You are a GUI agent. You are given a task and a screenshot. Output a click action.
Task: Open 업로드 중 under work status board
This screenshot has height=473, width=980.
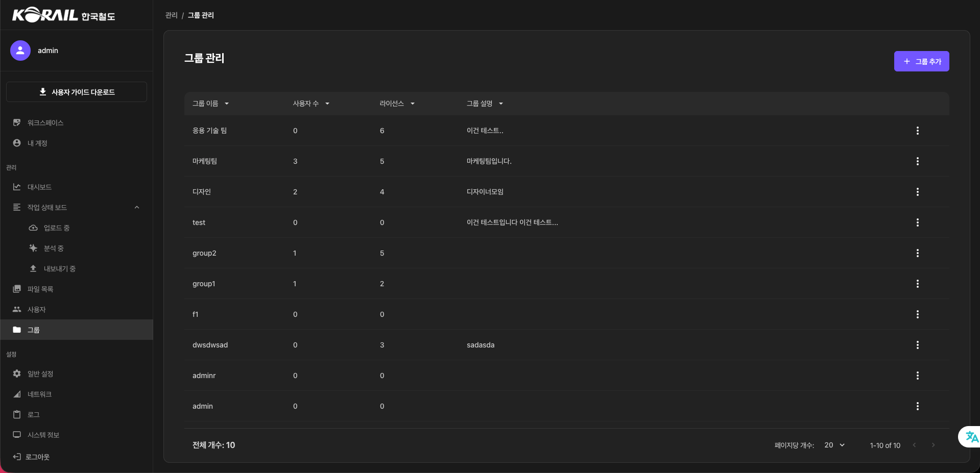[56, 228]
